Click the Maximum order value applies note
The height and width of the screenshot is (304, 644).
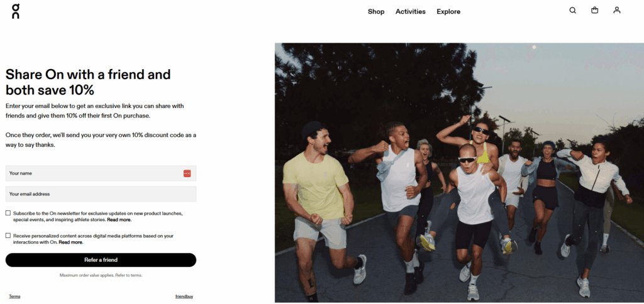[x=101, y=275]
